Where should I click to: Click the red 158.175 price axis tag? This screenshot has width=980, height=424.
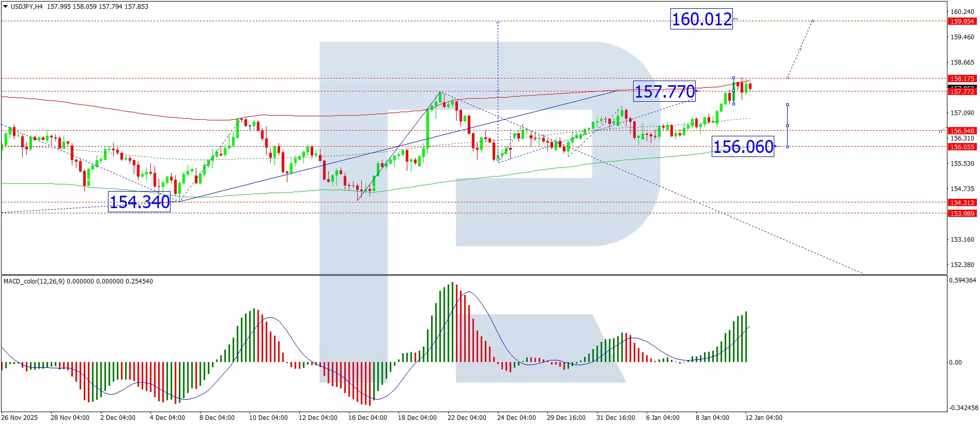tap(962, 79)
